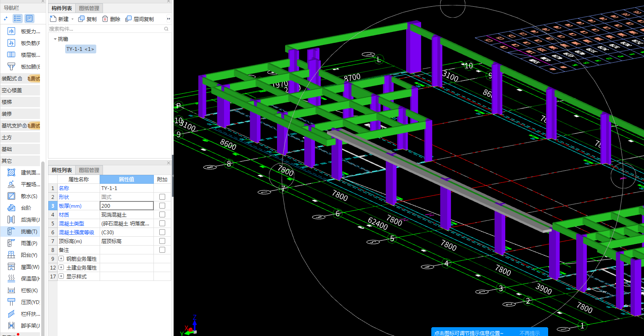
Task: Switch to 属性列表 tab
Action: click(62, 170)
